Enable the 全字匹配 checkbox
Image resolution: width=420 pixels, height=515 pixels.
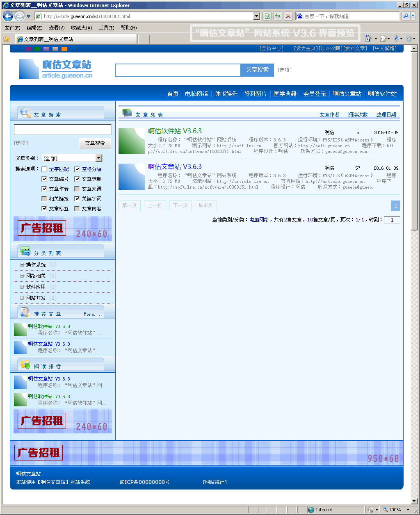(x=44, y=169)
